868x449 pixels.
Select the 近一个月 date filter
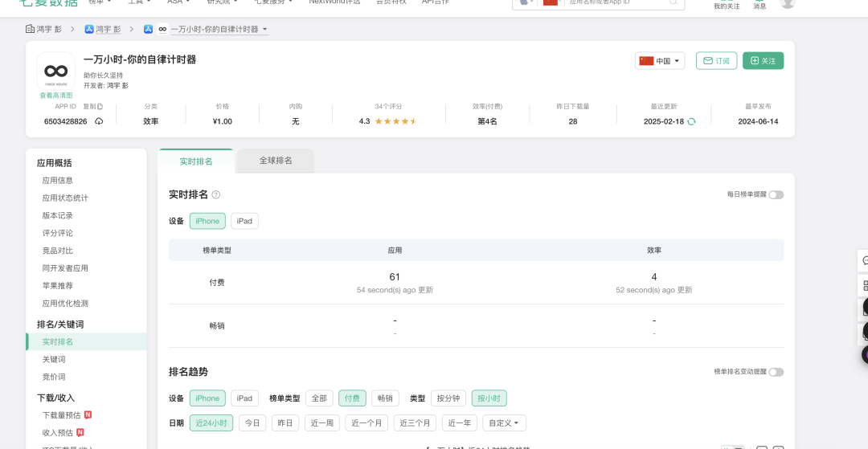pos(366,423)
